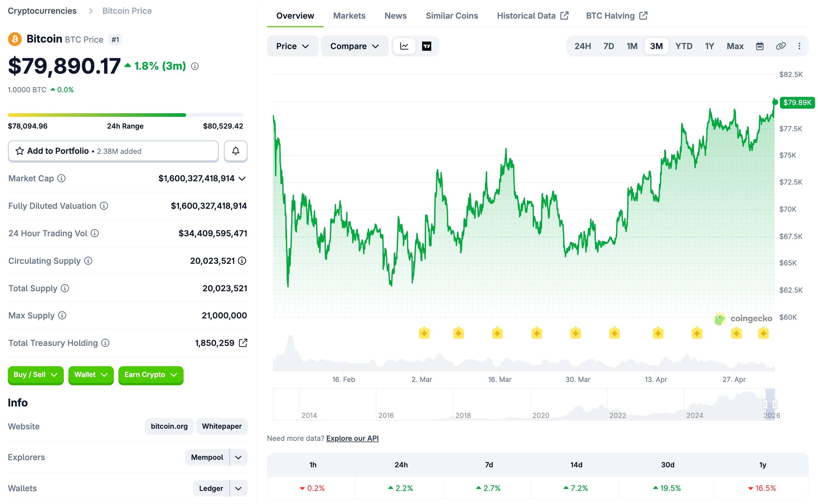The image size is (818, 504).
Task: Click the star icon in Add to Portfolio
Action: coord(20,151)
